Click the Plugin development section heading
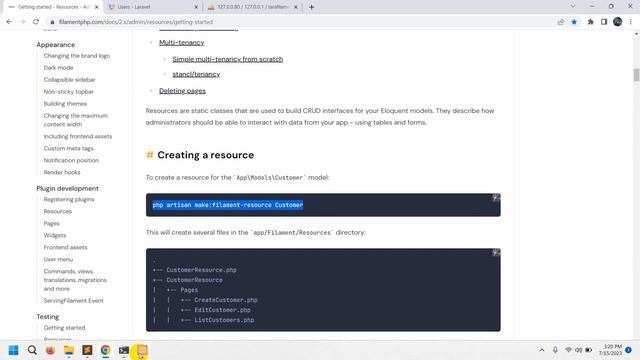The width and height of the screenshot is (640, 360). pos(67,189)
